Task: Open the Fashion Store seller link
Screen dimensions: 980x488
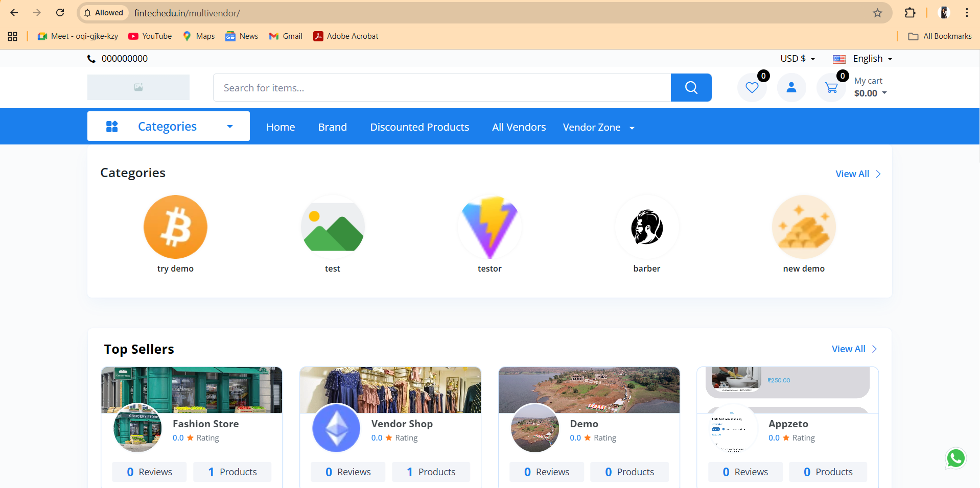Action: tap(205, 424)
